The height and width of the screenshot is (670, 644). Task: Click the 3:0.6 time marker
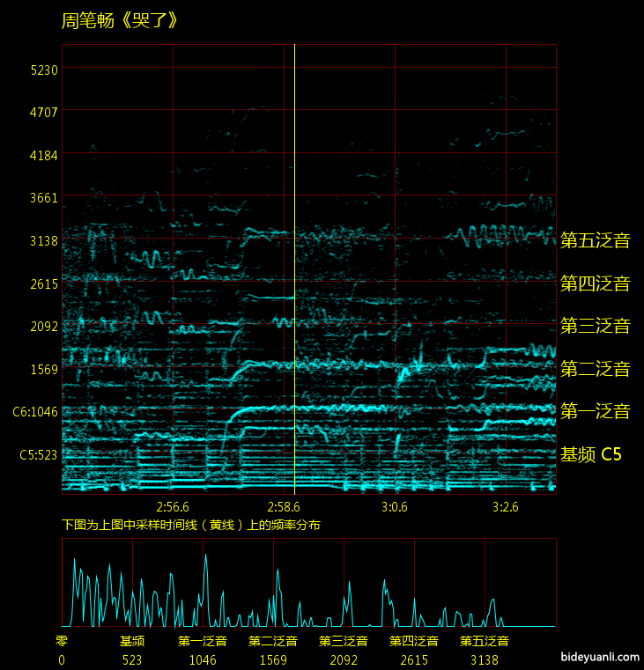click(395, 507)
